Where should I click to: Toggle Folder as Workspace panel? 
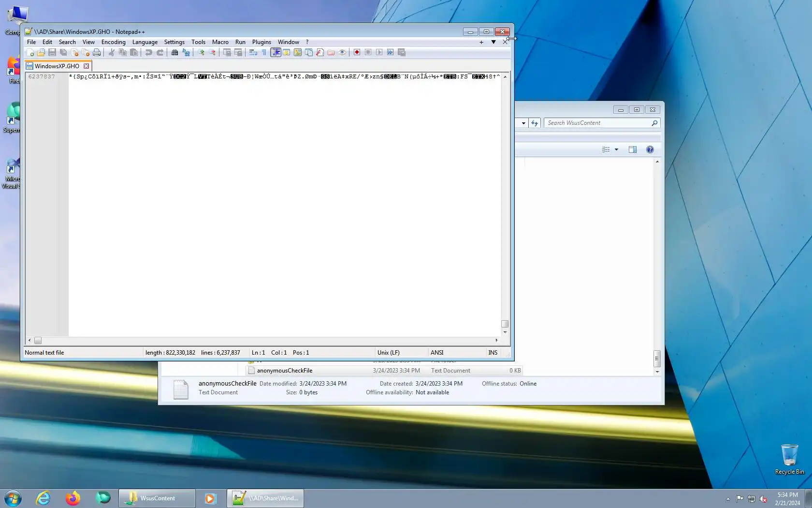(331, 52)
